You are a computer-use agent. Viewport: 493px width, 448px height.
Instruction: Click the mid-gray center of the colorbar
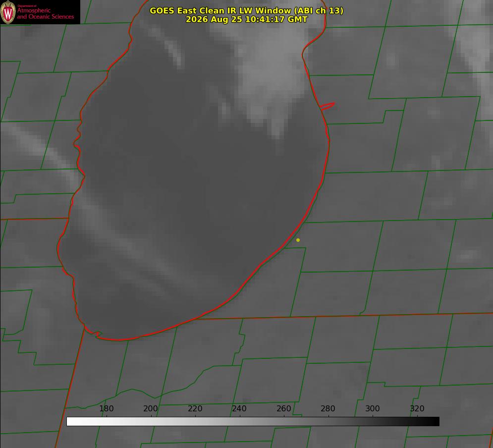pyautogui.click(x=253, y=422)
